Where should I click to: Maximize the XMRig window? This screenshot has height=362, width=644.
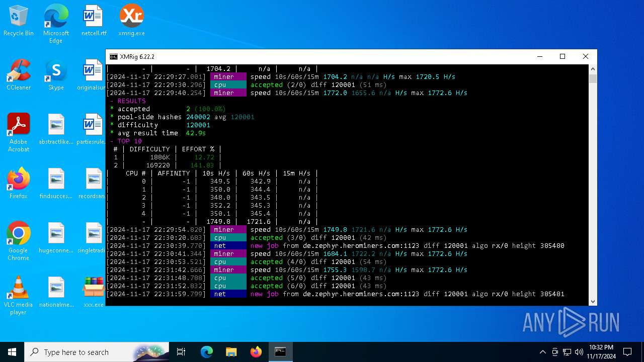pos(562,57)
